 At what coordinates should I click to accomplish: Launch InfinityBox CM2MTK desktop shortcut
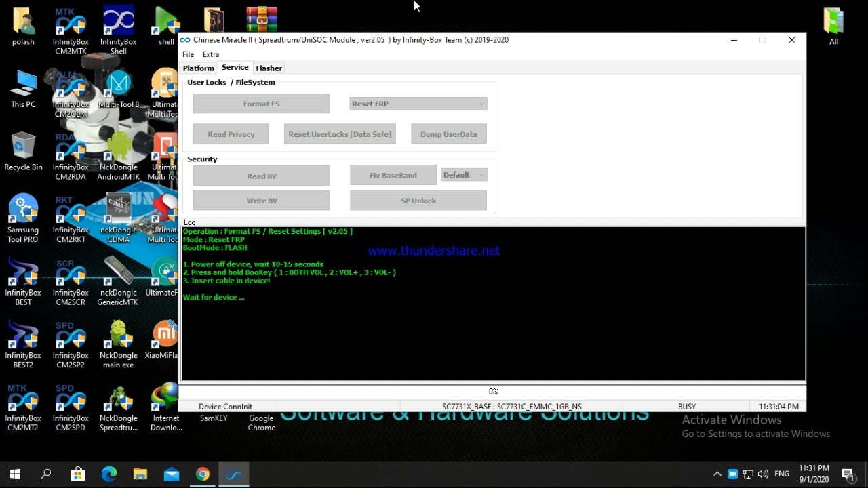pyautogui.click(x=71, y=30)
